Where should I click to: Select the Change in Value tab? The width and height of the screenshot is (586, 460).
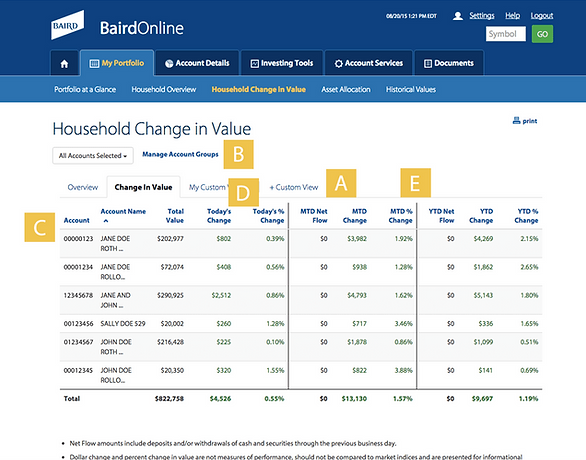pyautogui.click(x=143, y=187)
